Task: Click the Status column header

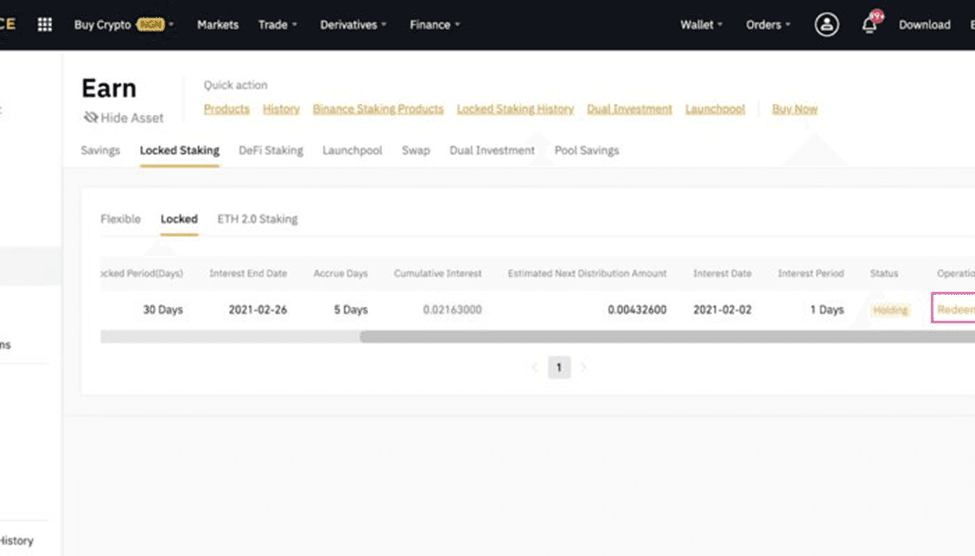Action: pos(884,273)
